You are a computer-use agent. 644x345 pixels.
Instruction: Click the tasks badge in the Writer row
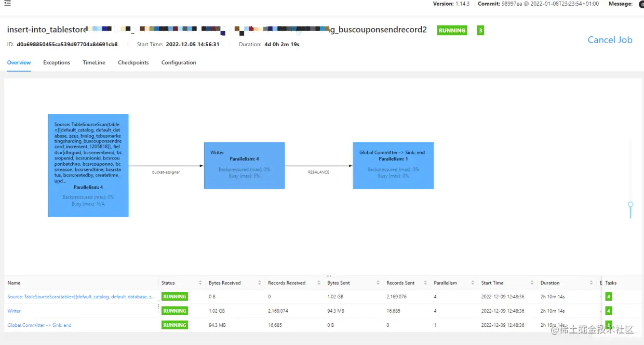[608, 311]
